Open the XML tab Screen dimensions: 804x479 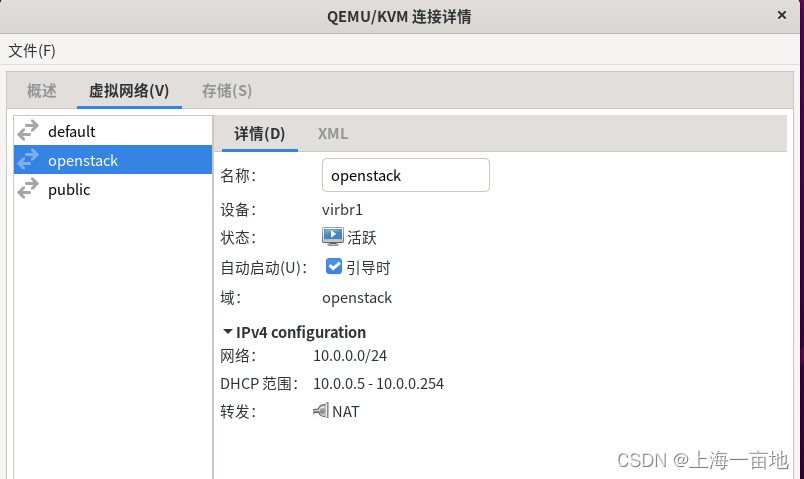(x=333, y=134)
